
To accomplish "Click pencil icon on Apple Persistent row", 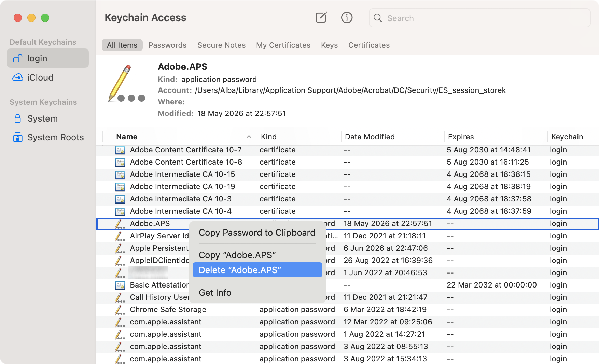I will pyautogui.click(x=120, y=248).
